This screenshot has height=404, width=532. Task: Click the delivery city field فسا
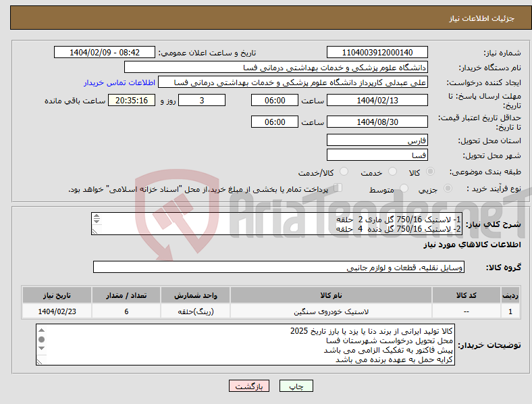377,155
